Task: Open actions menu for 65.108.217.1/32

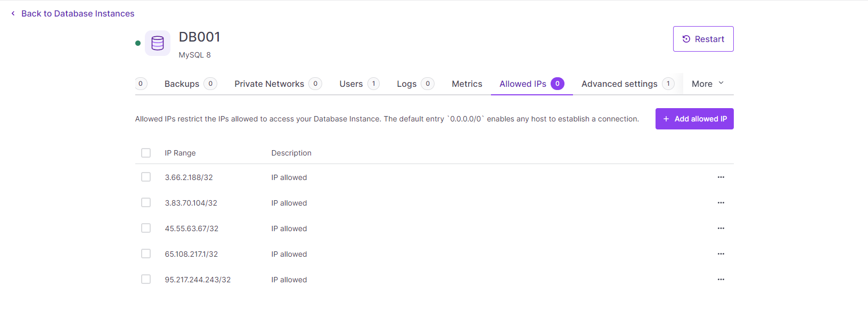Action: (720, 254)
